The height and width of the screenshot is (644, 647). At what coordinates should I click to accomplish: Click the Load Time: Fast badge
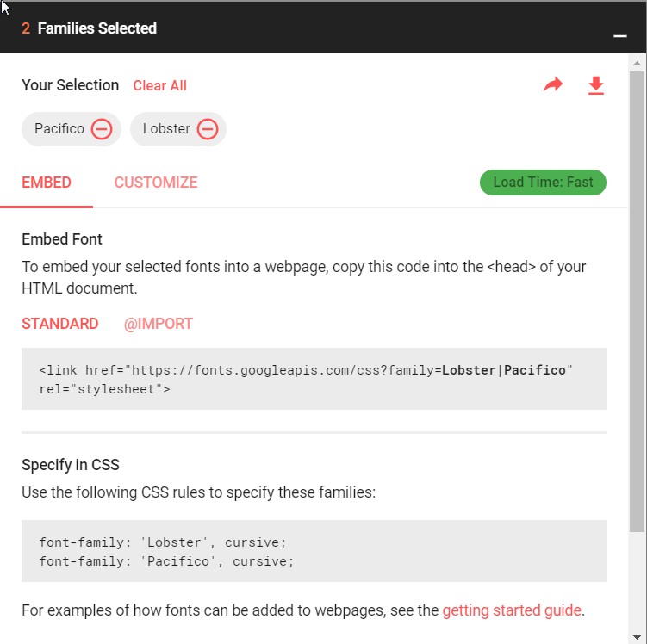543,183
